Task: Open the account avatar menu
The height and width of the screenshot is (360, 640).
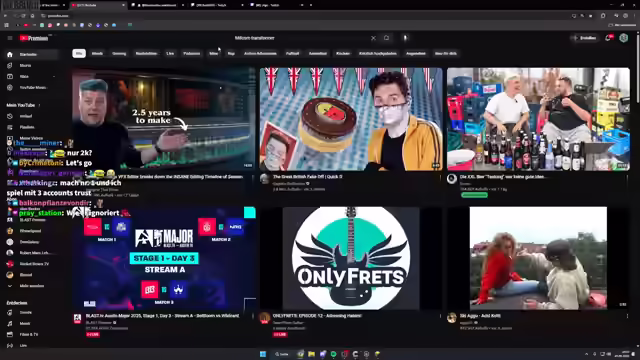Action: click(x=623, y=38)
